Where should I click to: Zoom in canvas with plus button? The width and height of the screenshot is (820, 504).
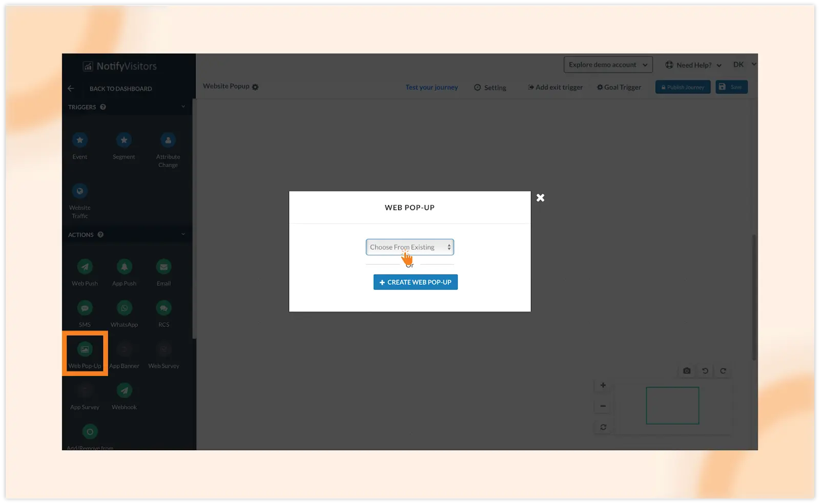point(603,385)
